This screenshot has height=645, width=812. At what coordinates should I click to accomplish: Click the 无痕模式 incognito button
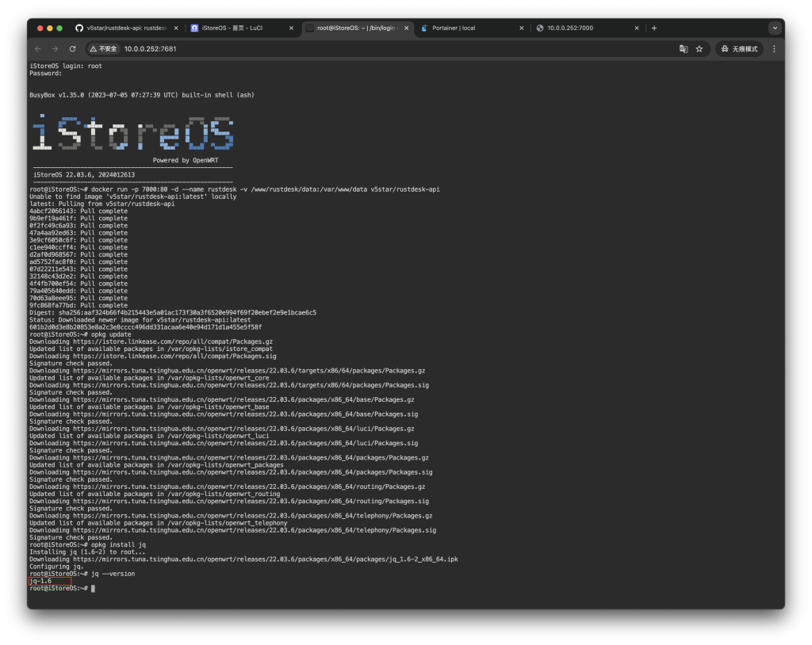click(739, 48)
